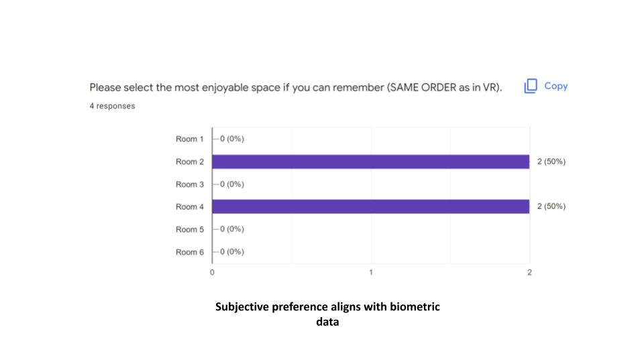Click the '4 responses' text
This screenshot has height=362, width=644.
pos(112,106)
